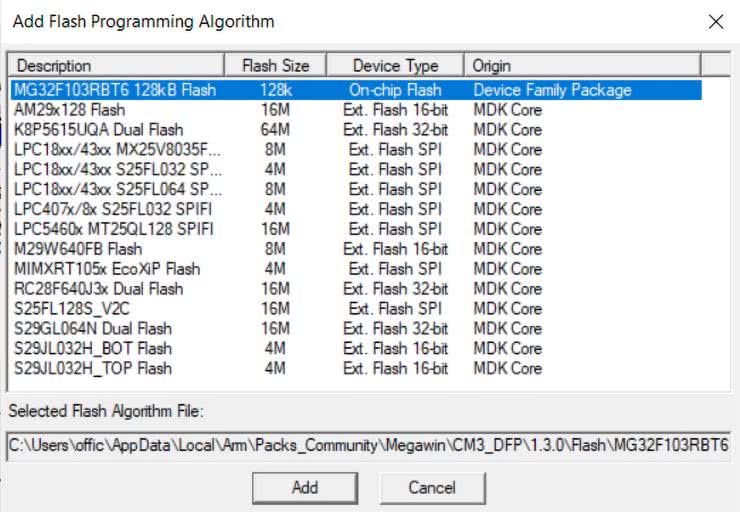The height and width of the screenshot is (512, 740).
Task: Sort list by Flash Size column header
Action: click(x=275, y=66)
